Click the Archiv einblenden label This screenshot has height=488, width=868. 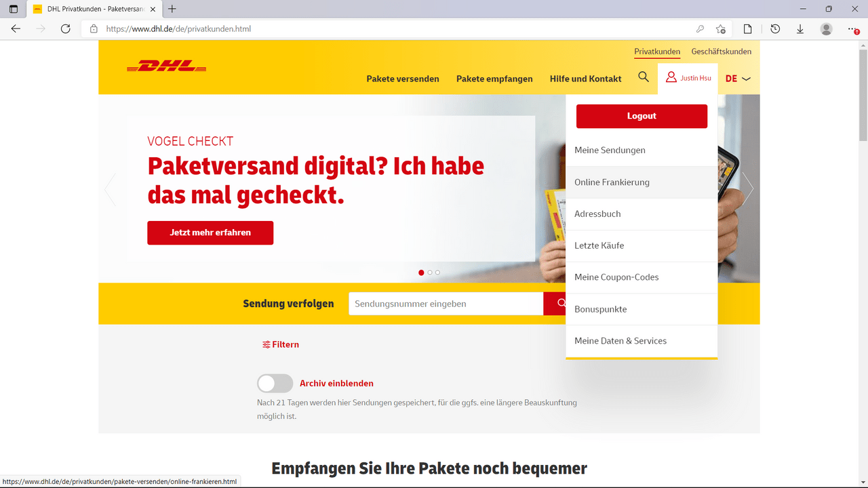click(336, 384)
